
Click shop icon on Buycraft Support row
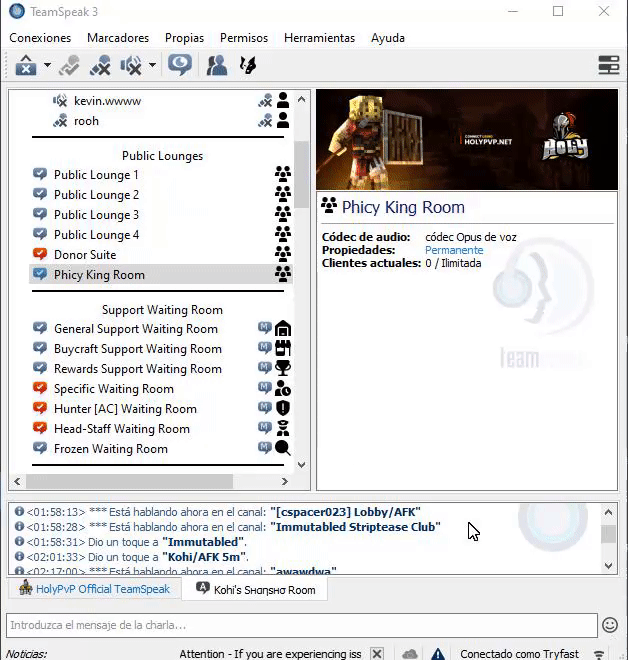point(283,348)
